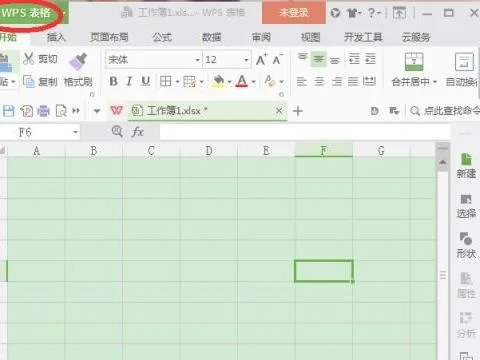Open 合并居中 dropdown arrow
This screenshot has height=360, width=480.
(435, 82)
